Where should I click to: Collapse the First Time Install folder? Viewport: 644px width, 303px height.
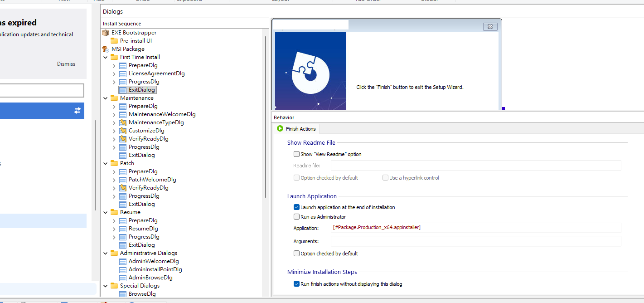106,57
